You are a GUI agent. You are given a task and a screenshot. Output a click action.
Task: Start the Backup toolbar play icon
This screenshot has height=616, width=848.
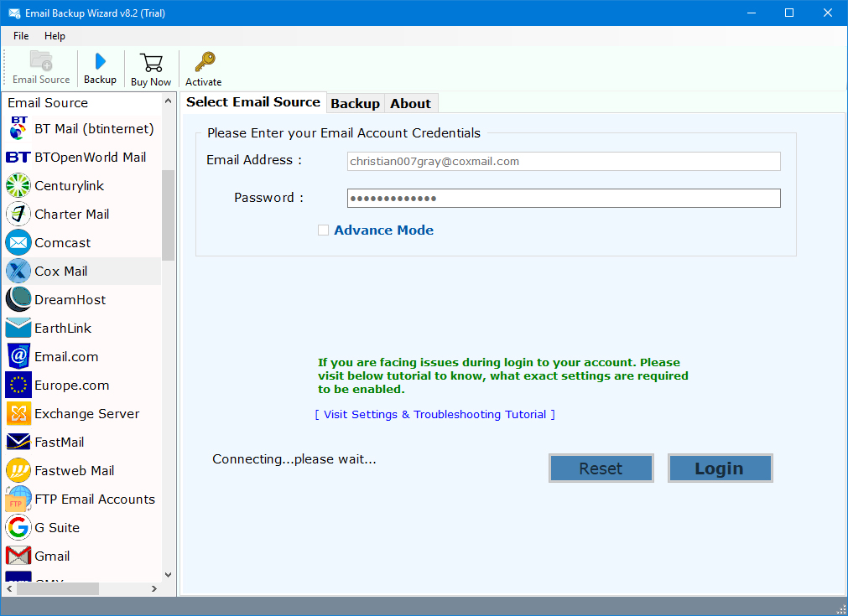click(x=100, y=61)
